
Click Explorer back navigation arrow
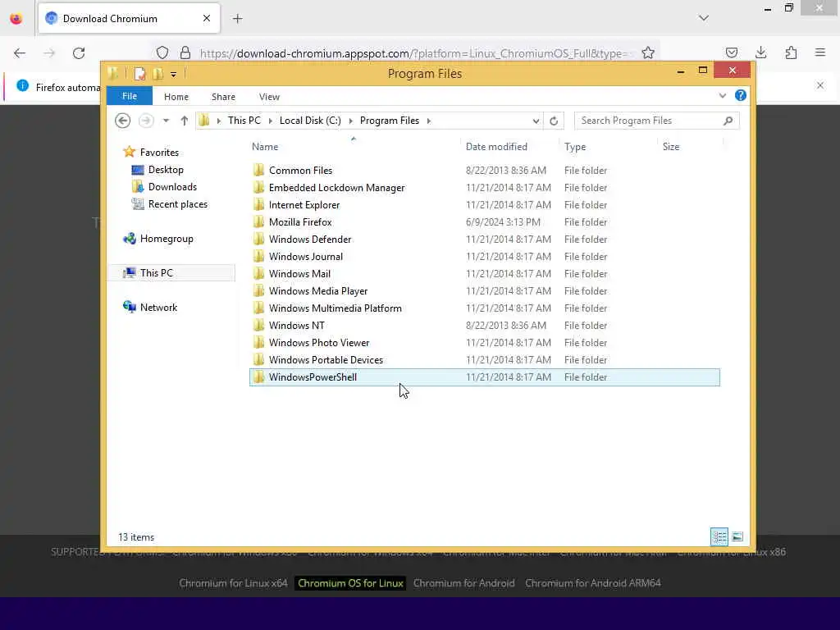[123, 121]
